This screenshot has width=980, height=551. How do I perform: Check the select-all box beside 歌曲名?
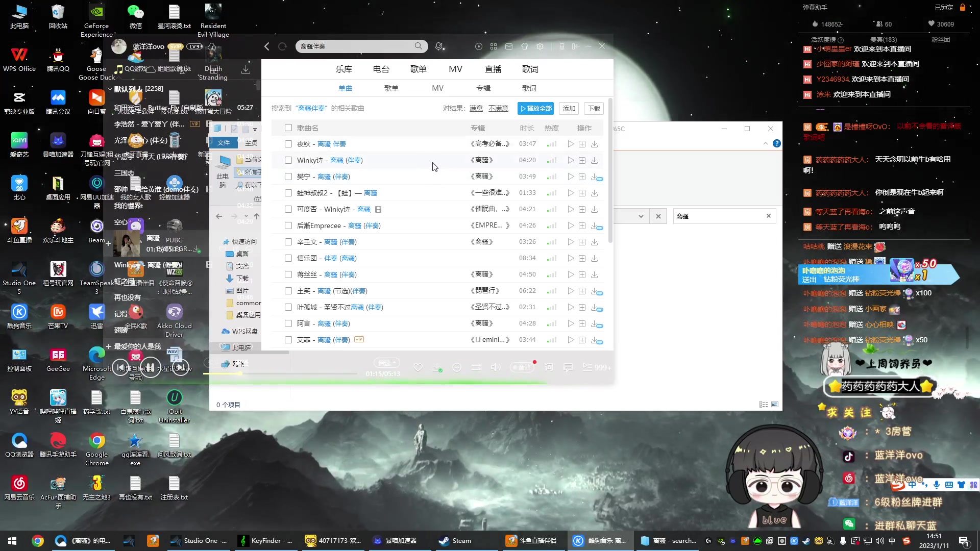[x=288, y=128]
